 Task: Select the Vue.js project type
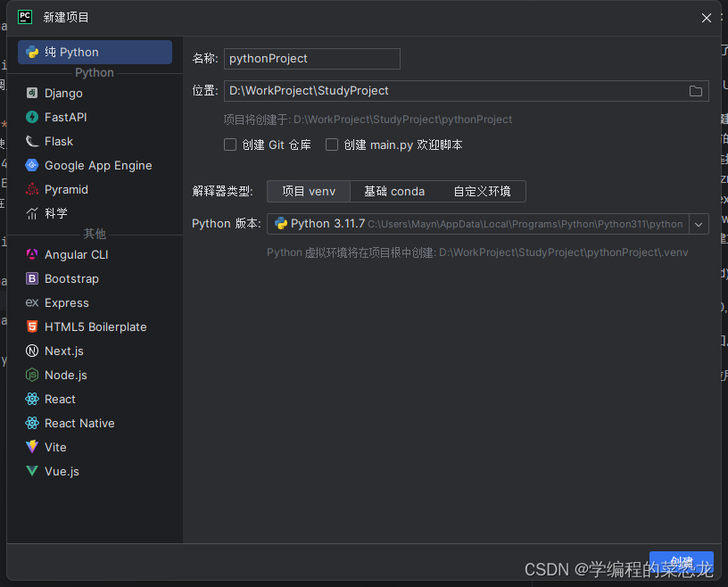(59, 471)
